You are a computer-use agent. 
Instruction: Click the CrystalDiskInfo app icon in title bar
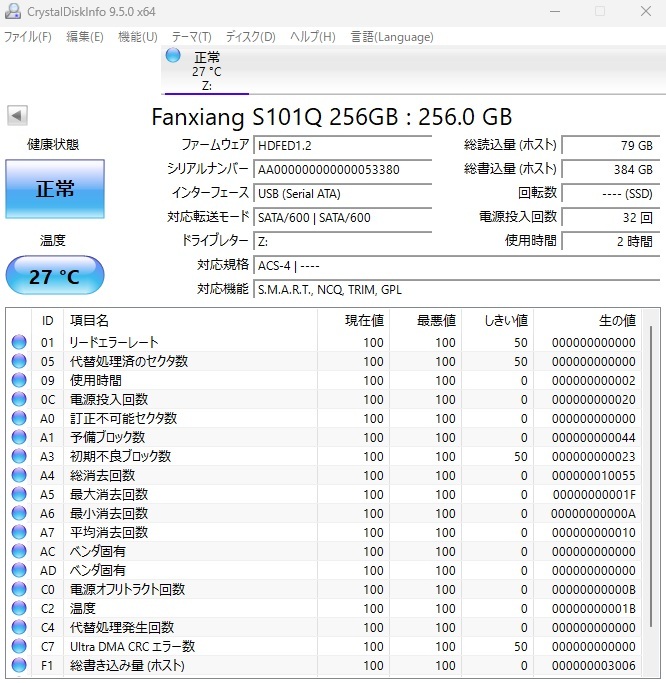tap(14, 11)
